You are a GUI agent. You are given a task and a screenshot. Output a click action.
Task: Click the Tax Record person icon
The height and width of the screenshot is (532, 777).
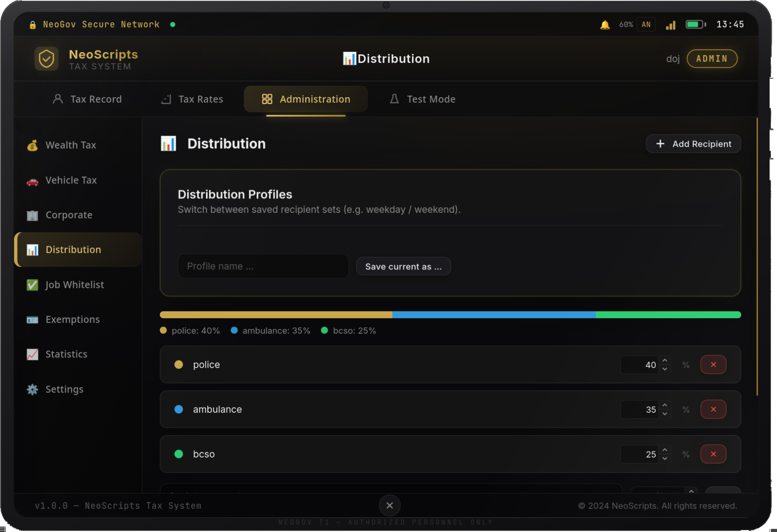[x=58, y=99]
